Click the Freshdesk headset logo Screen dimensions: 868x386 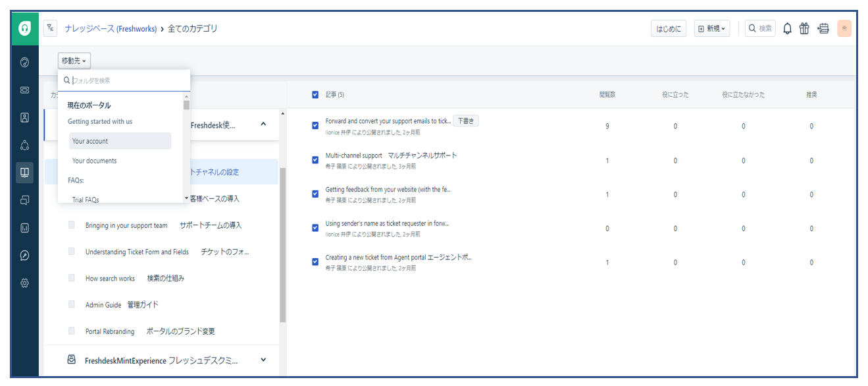tap(25, 29)
